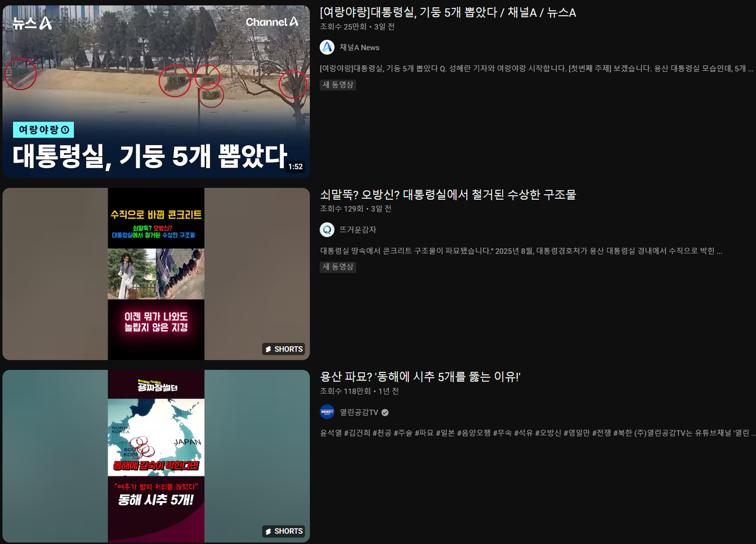The image size is (756, 544).
Task: Open the video titled 대통령실, 기둥 5개 뽑았다
Action: pyautogui.click(x=449, y=13)
